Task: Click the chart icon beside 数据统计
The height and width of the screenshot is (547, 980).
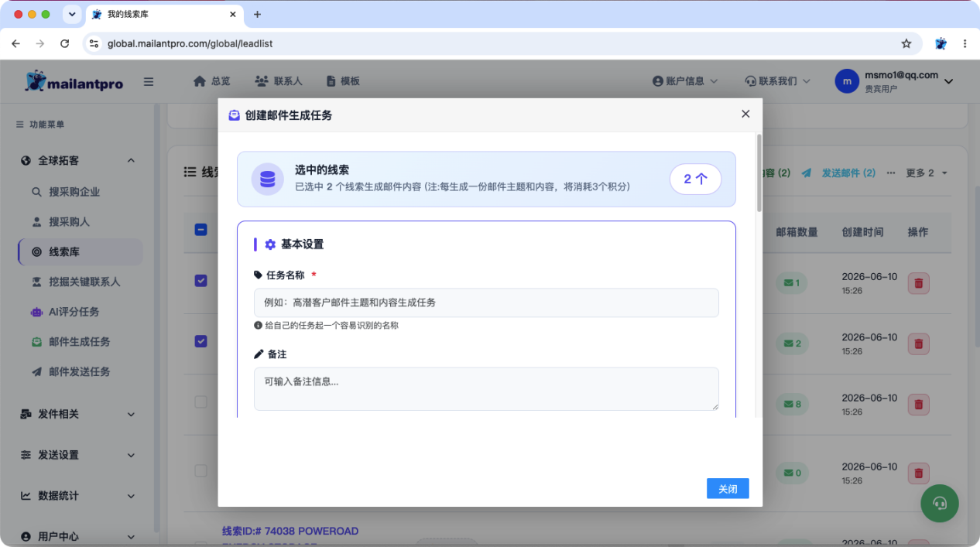Action: tap(26, 496)
